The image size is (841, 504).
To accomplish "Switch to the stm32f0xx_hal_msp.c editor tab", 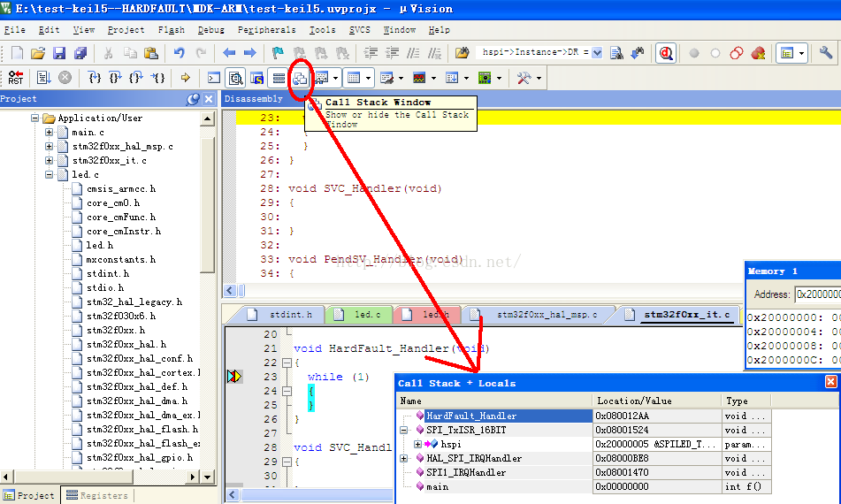I will tap(538, 315).
